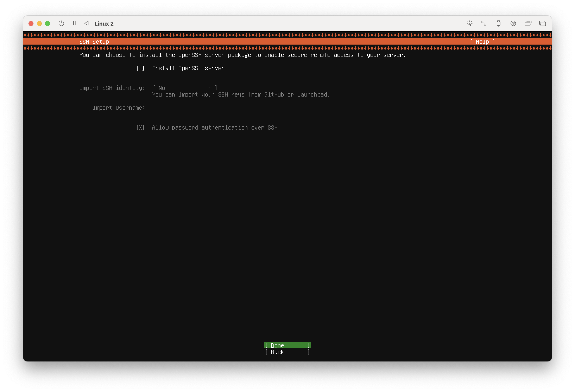This screenshot has height=392, width=575.
Task: Click the Linux 2 window title
Action: click(104, 24)
